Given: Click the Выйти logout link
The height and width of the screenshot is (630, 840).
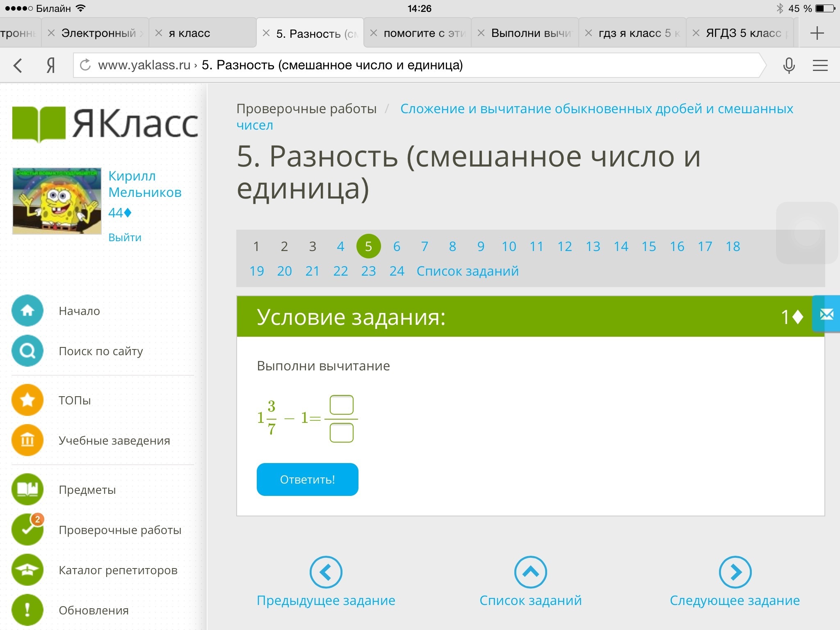Looking at the screenshot, I should click(x=125, y=237).
